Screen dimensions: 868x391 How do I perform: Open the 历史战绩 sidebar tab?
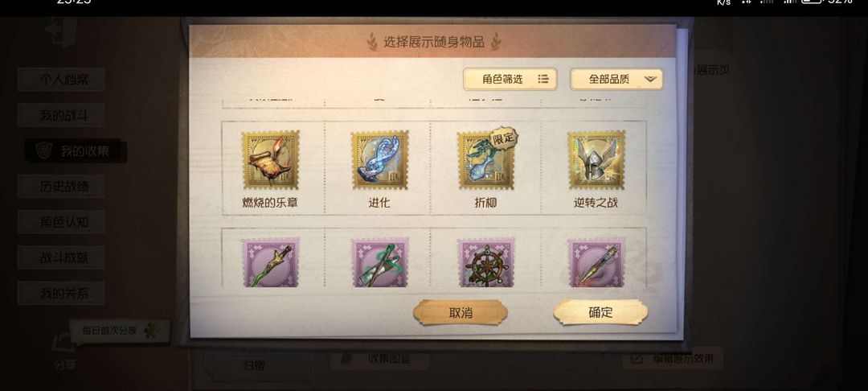61,187
